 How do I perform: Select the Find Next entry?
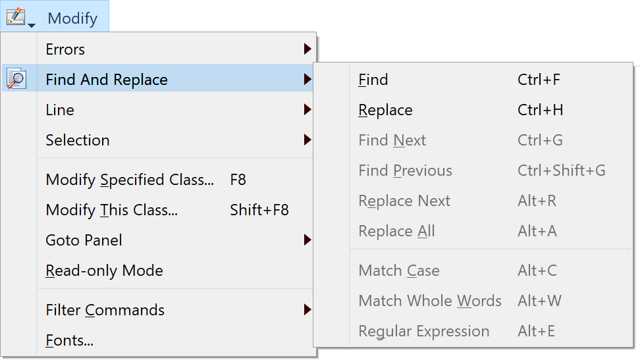click(491, 140)
